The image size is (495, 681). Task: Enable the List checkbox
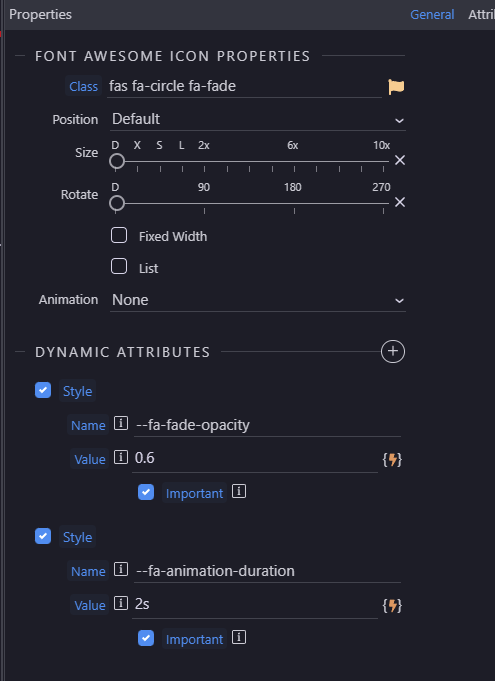click(119, 267)
